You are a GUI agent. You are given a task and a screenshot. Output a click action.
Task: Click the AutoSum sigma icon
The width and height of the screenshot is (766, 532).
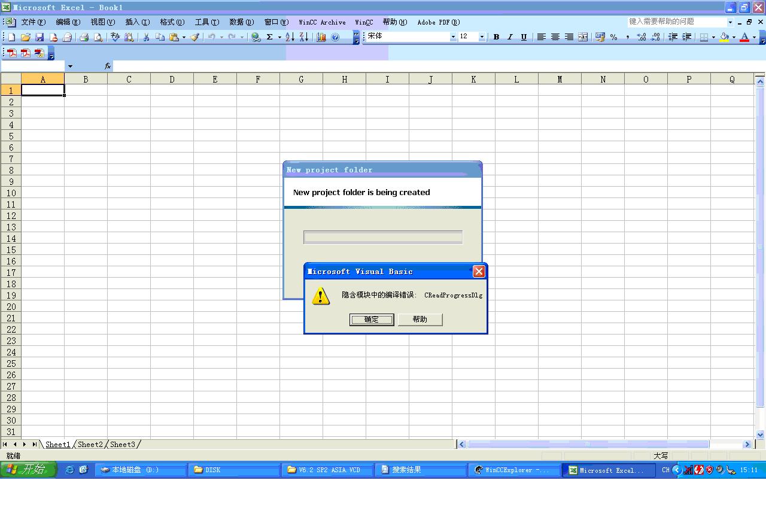pyautogui.click(x=269, y=37)
